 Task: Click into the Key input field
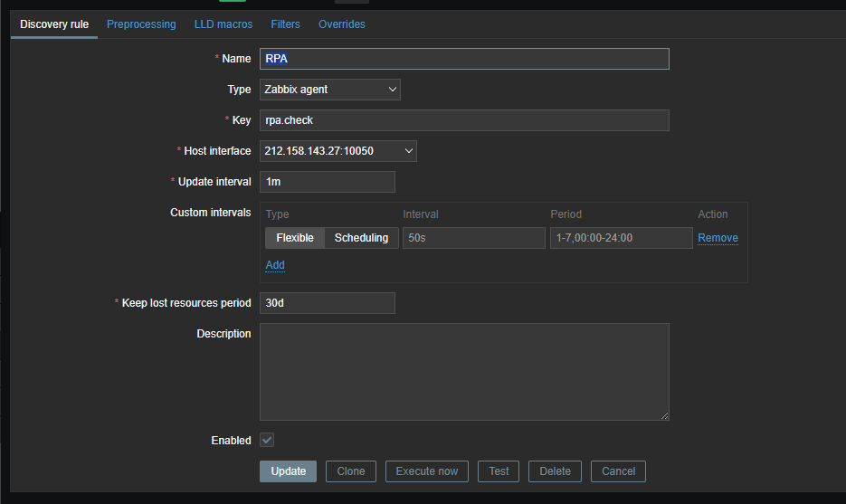464,120
